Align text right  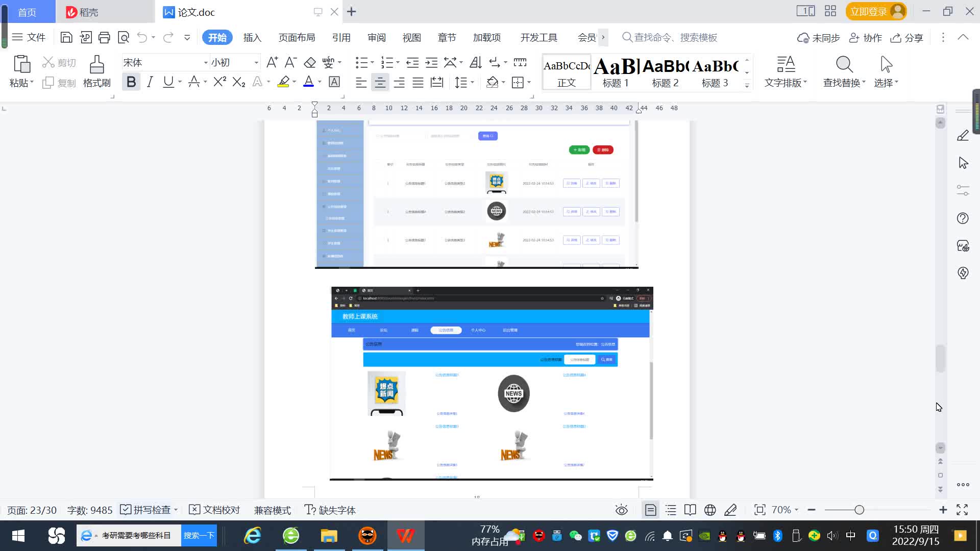point(399,82)
